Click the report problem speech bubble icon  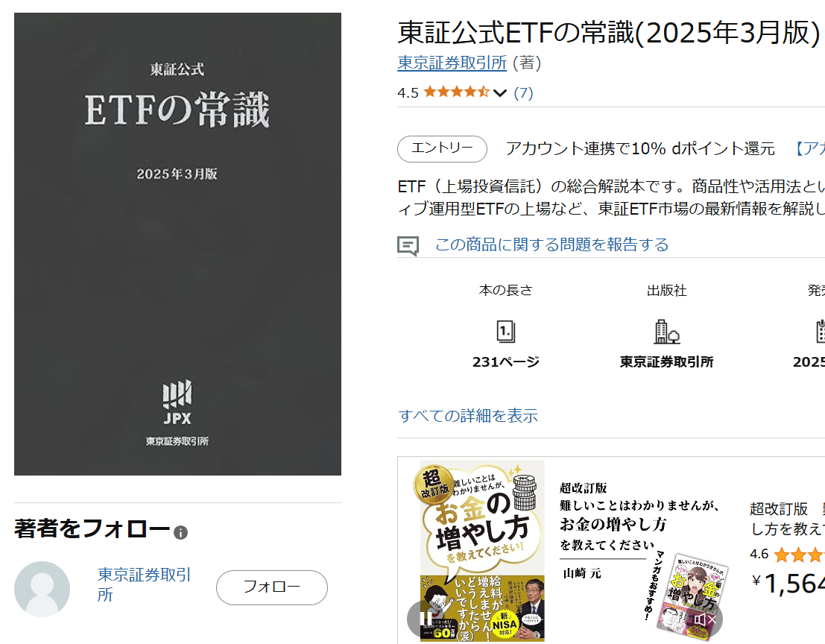[x=408, y=245]
